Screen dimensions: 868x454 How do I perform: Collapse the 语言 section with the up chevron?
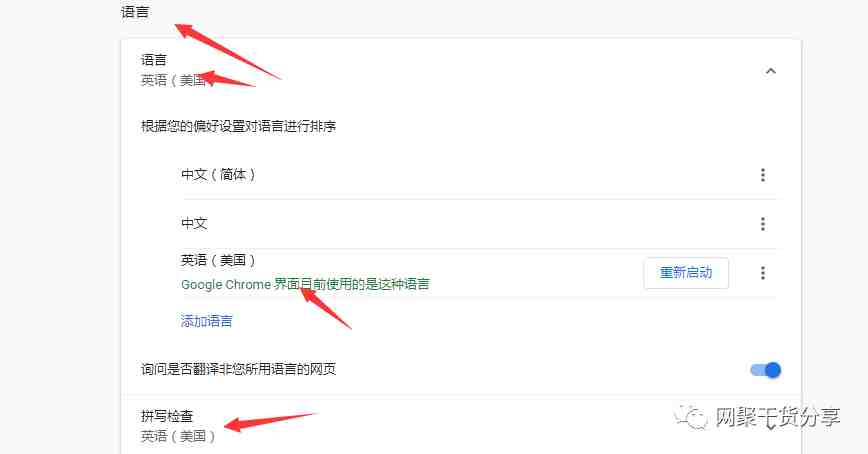point(771,71)
